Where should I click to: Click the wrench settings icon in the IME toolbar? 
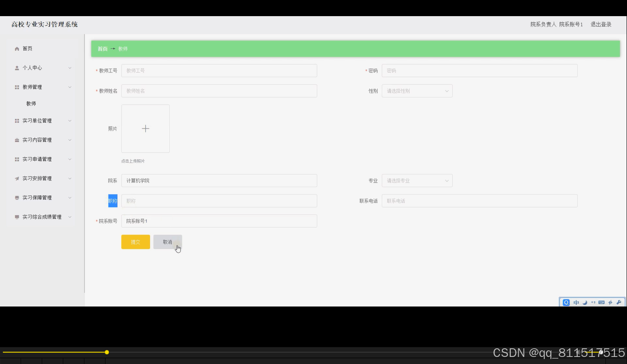619,302
